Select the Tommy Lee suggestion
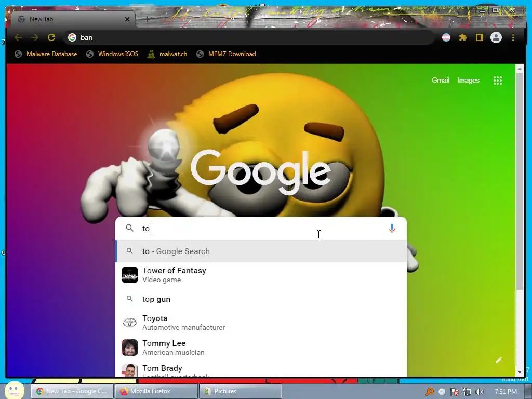 click(261, 348)
